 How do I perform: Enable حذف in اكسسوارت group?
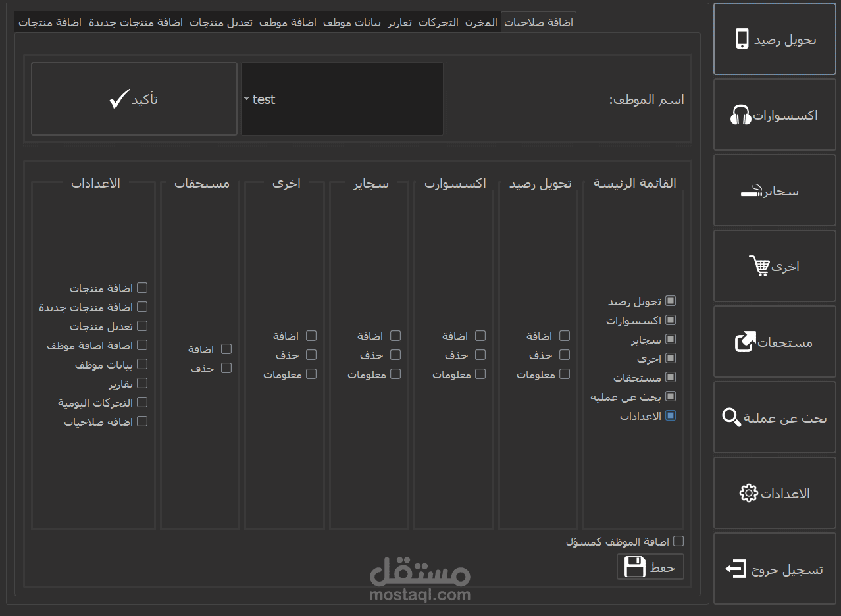(480, 355)
